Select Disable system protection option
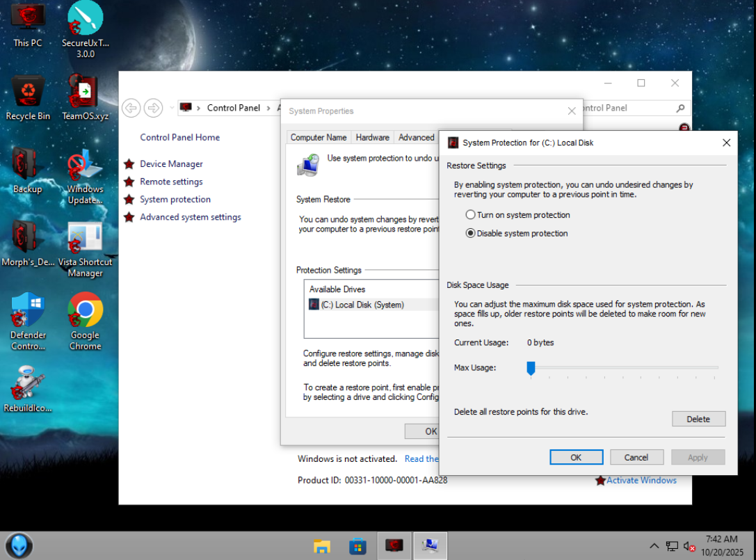The image size is (756, 560). click(471, 234)
